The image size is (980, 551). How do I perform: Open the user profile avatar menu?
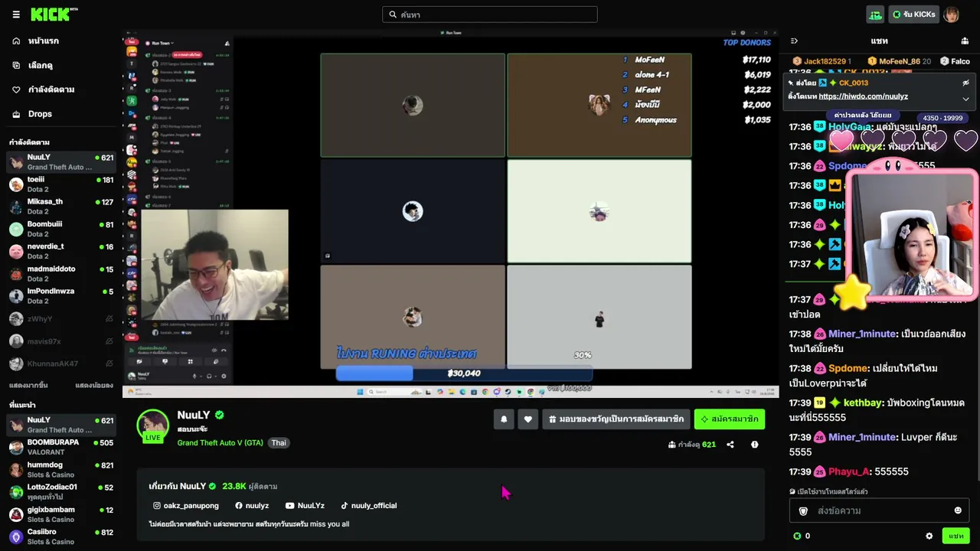(x=951, y=15)
